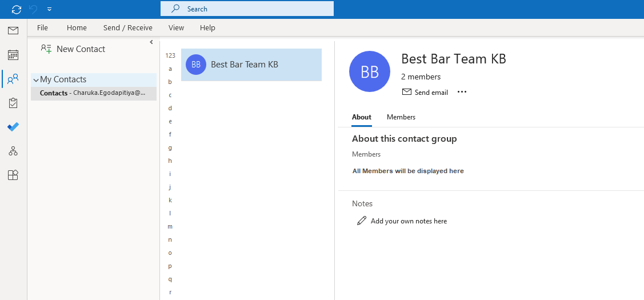Image resolution: width=644 pixels, height=300 pixels.
Task: Open the More Apps icon
Action: pos(13,175)
